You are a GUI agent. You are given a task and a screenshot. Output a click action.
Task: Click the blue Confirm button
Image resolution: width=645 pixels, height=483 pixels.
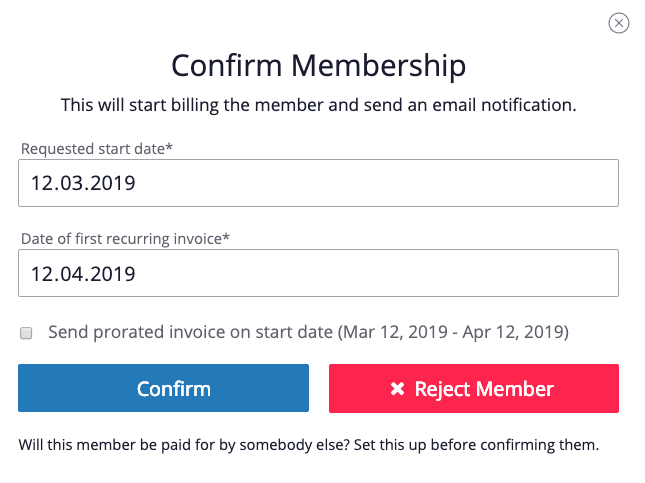(x=163, y=388)
